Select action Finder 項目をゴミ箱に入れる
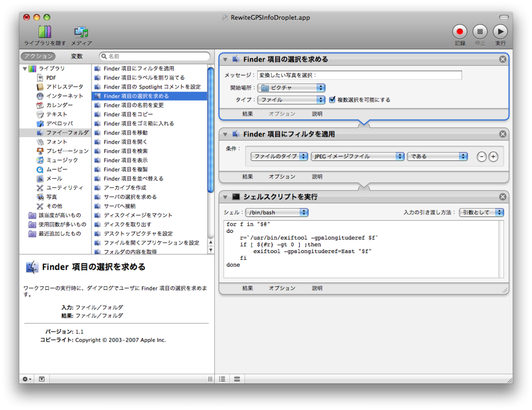This screenshot has height=410, width=532. [149, 123]
